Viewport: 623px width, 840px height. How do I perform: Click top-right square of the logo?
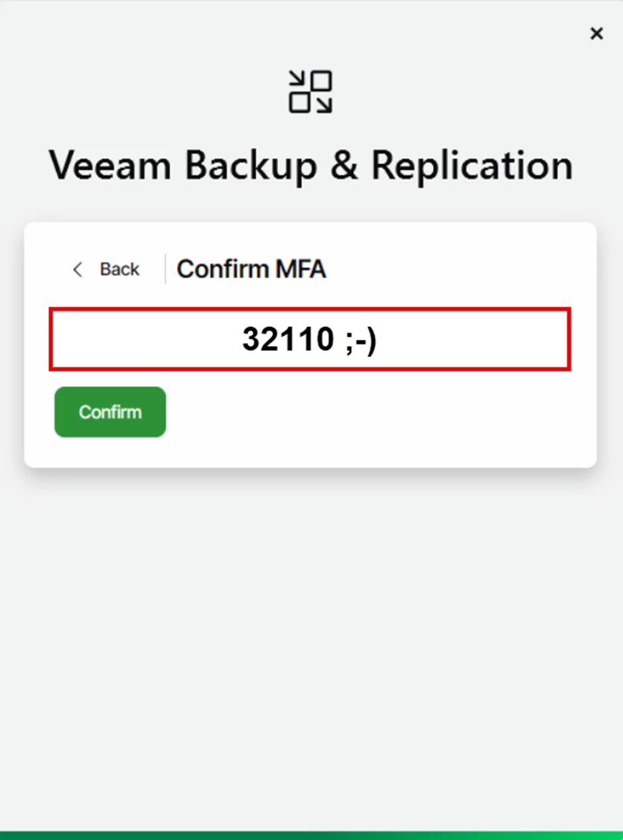point(322,80)
